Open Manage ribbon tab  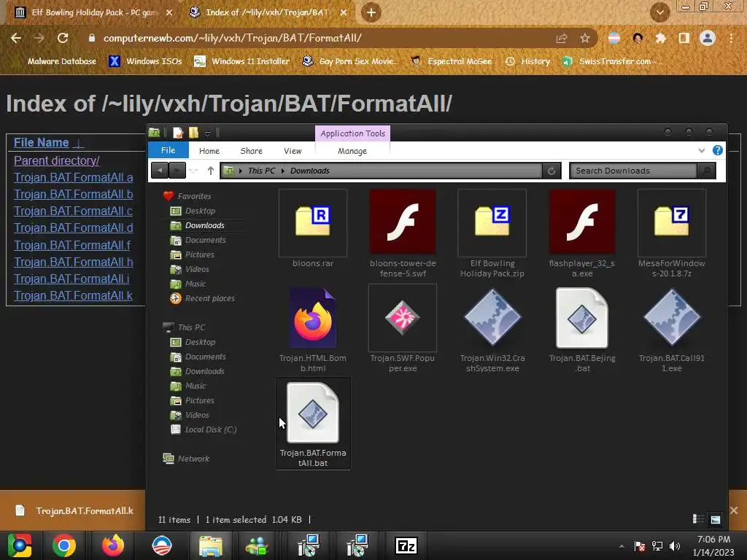point(352,150)
